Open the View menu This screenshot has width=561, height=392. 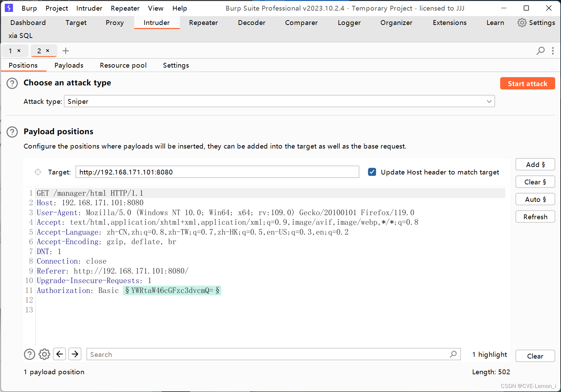point(156,8)
